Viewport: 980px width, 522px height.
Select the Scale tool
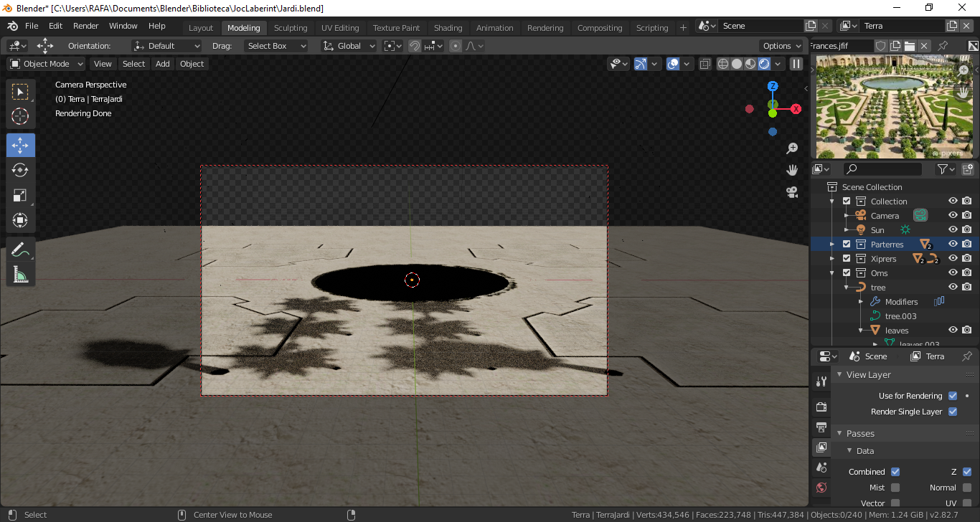pyautogui.click(x=20, y=195)
